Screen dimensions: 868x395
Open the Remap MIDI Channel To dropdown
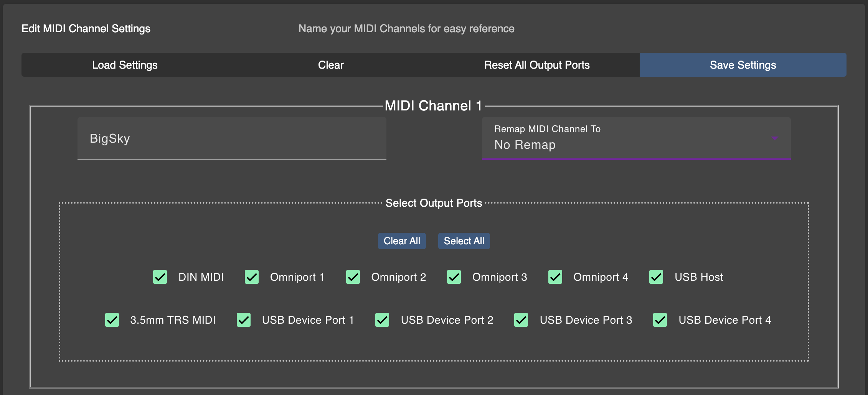click(x=636, y=138)
